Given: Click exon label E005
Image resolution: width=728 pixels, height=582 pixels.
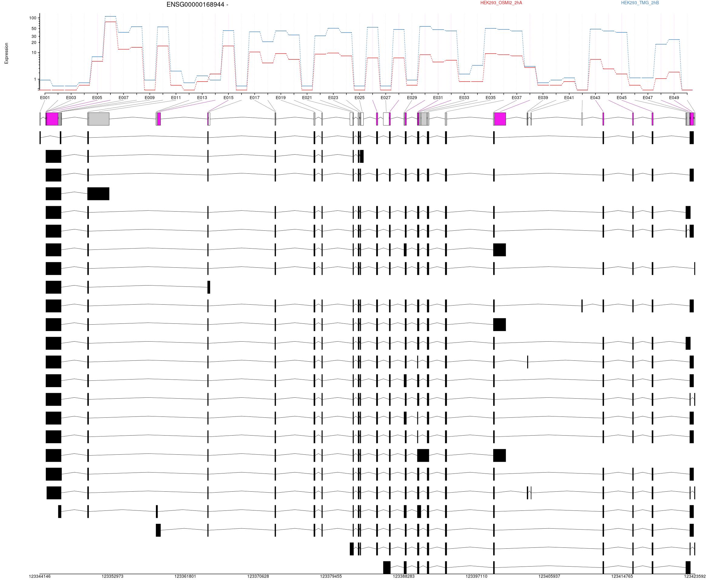Looking at the screenshot, I should [x=97, y=98].
